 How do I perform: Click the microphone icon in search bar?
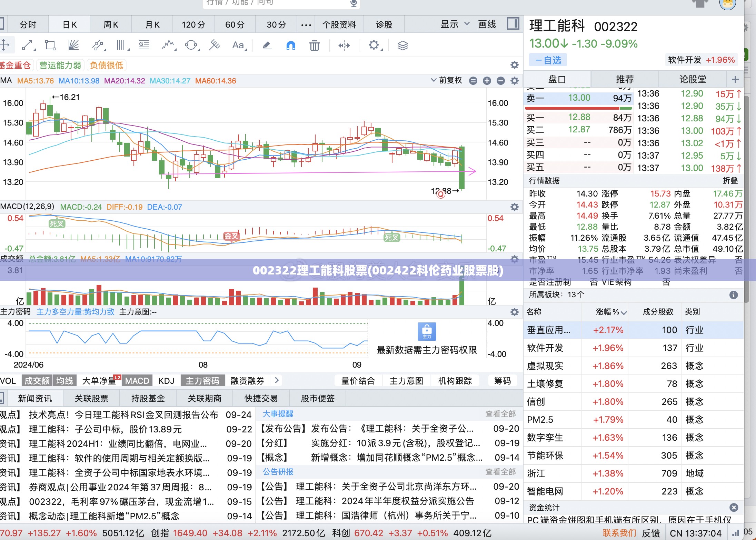click(354, 3)
